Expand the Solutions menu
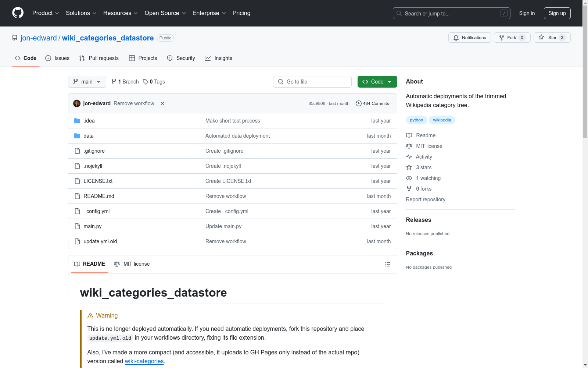The image size is (588, 368). [x=81, y=13]
